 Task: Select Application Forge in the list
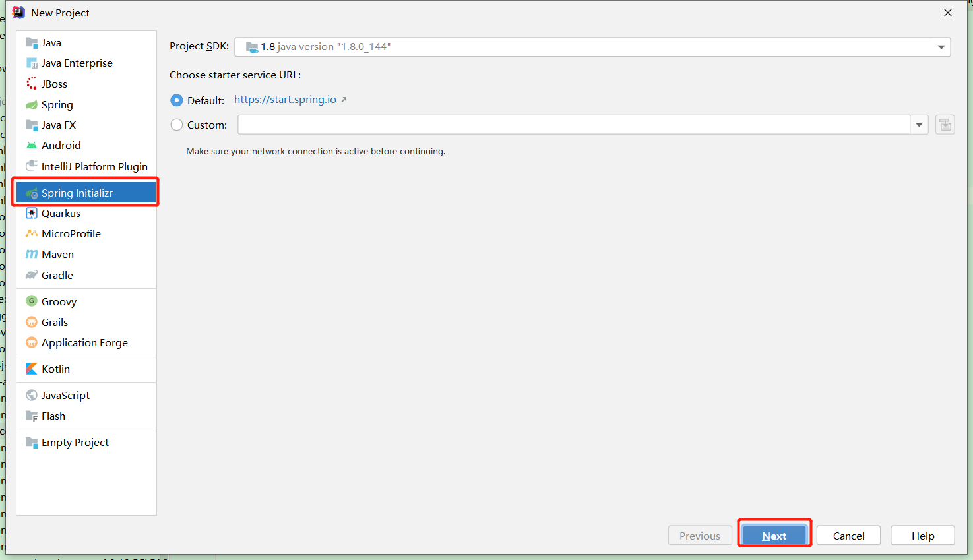(86, 342)
